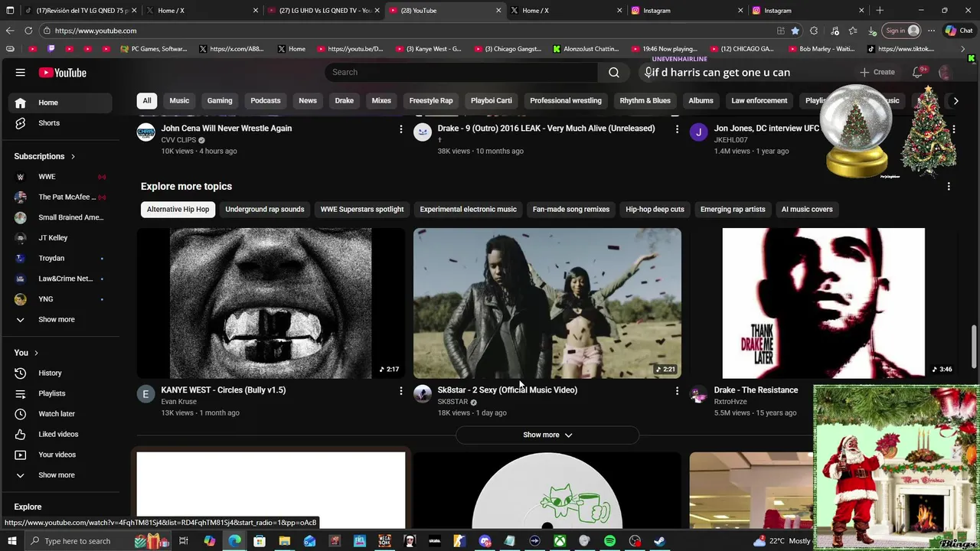Select the Experimental electronic music topic
980x551 pixels.
click(468, 209)
